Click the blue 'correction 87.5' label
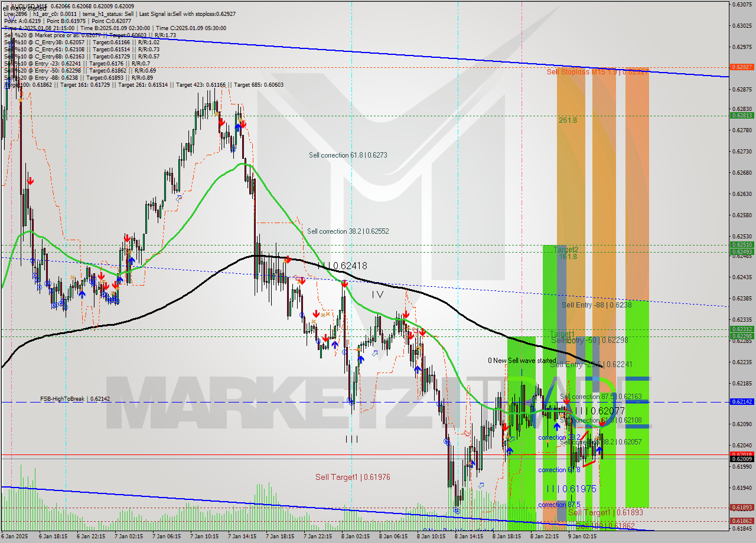The width and height of the screenshot is (756, 543). pos(559,505)
